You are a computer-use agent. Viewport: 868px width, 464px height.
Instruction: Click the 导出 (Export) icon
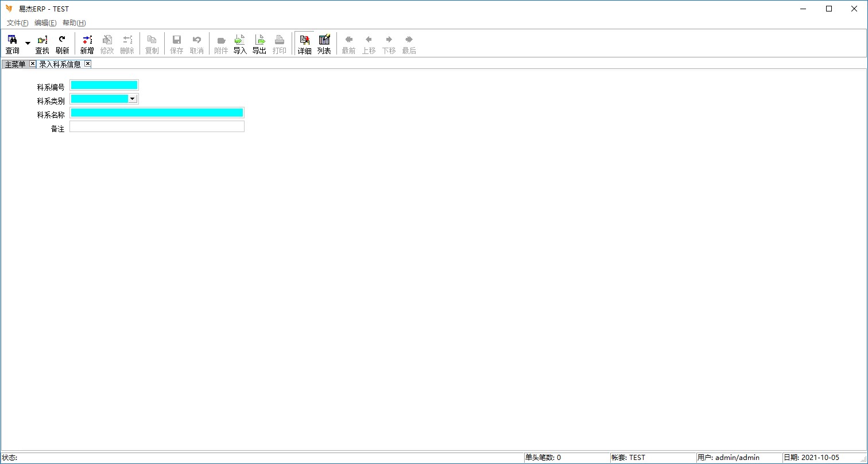click(x=259, y=44)
